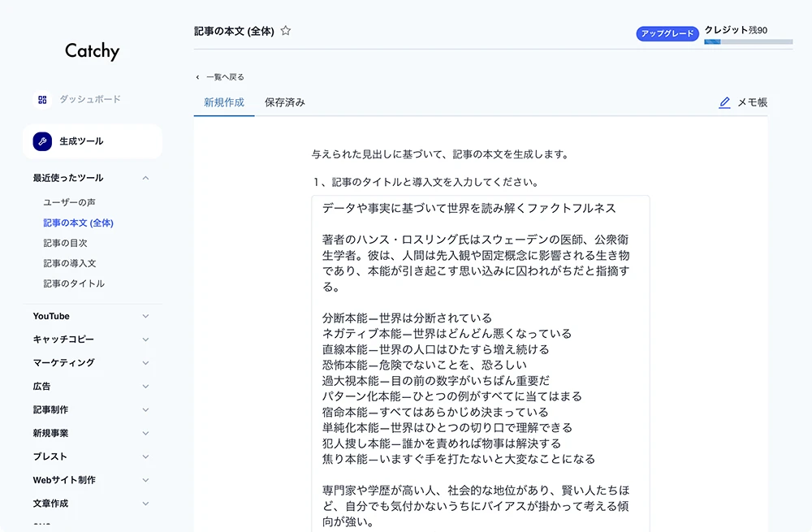812x532 pixels.
Task: Click the Catchy logo
Action: point(92,51)
